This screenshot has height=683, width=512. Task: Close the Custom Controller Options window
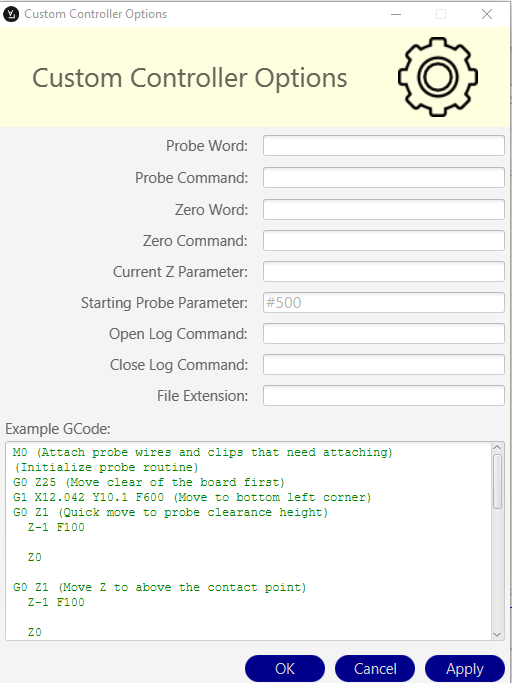pyautogui.click(x=487, y=14)
